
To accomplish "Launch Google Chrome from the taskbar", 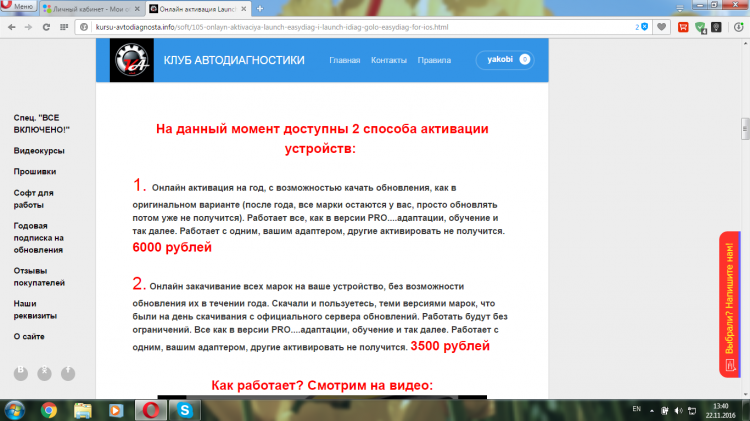I will click(x=49, y=410).
